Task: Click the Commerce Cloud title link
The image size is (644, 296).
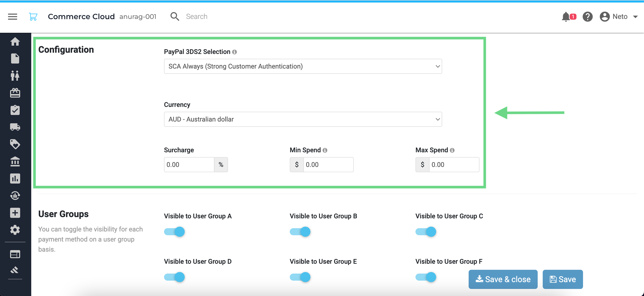Action: [x=81, y=17]
